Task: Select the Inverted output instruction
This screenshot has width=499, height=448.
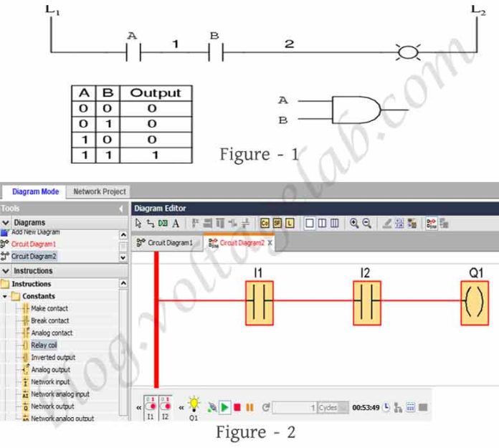Action: click(53, 357)
